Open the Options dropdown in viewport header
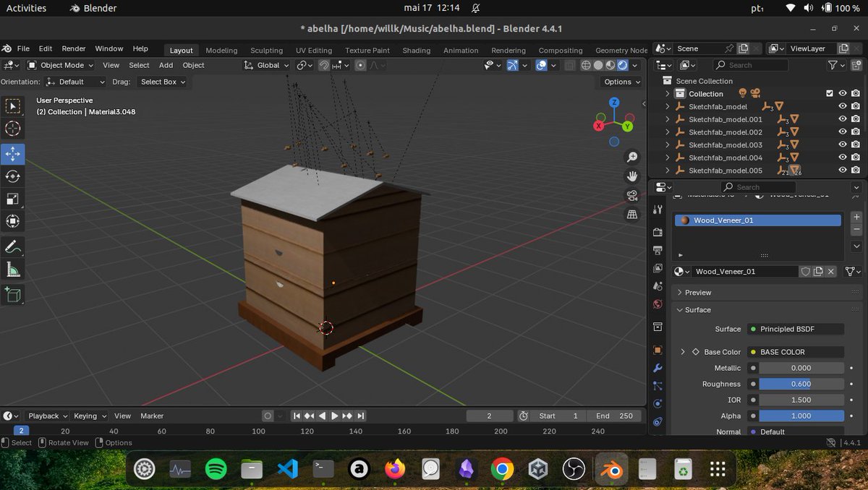Viewport: 868px width, 490px height. (x=621, y=82)
